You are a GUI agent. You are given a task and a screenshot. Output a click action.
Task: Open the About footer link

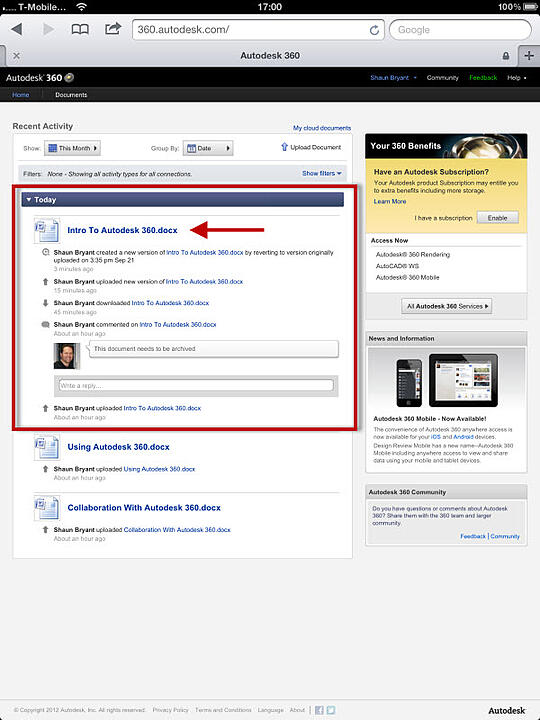[297, 710]
